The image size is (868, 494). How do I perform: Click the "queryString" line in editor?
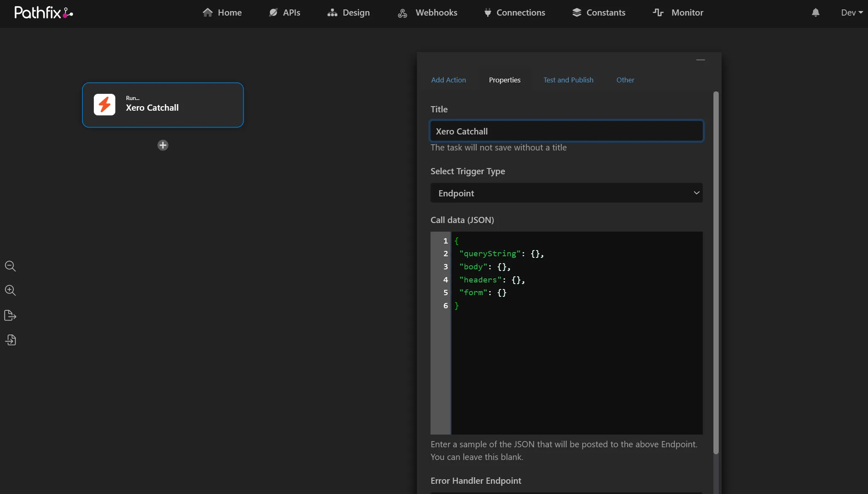click(501, 254)
